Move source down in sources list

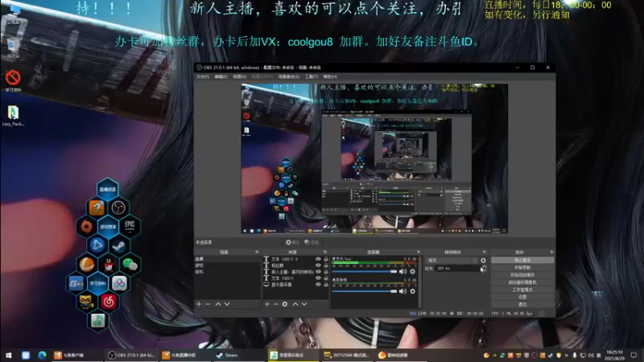(x=304, y=304)
